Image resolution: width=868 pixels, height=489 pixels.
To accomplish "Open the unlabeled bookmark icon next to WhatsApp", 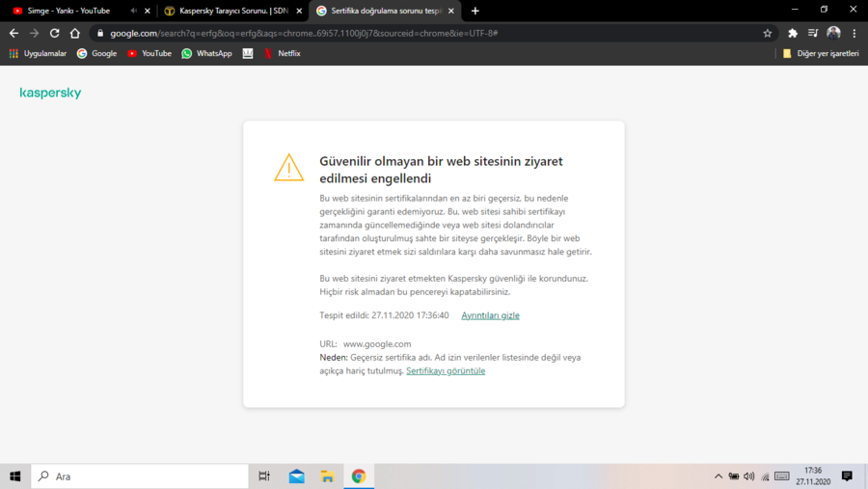I will point(248,54).
